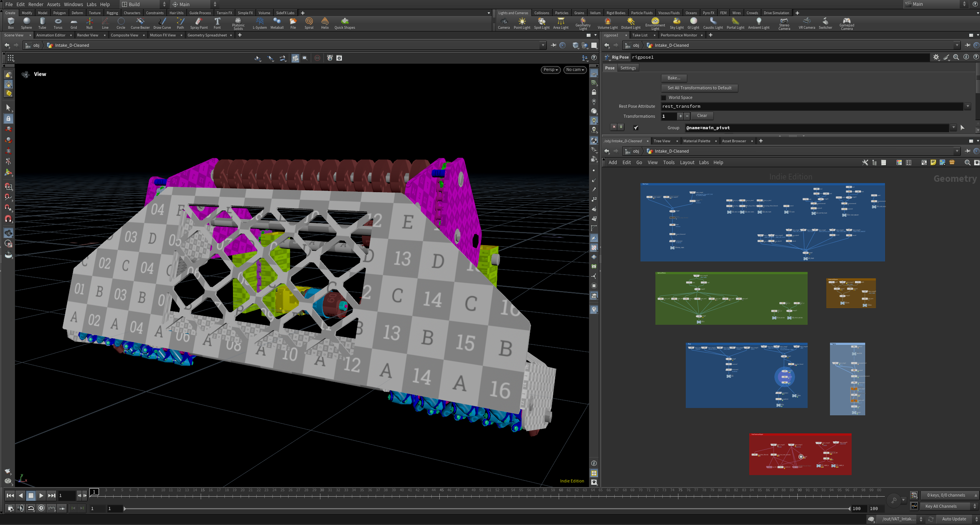Switch to the Material Palette tab
The height and width of the screenshot is (525, 980).
[696, 141]
